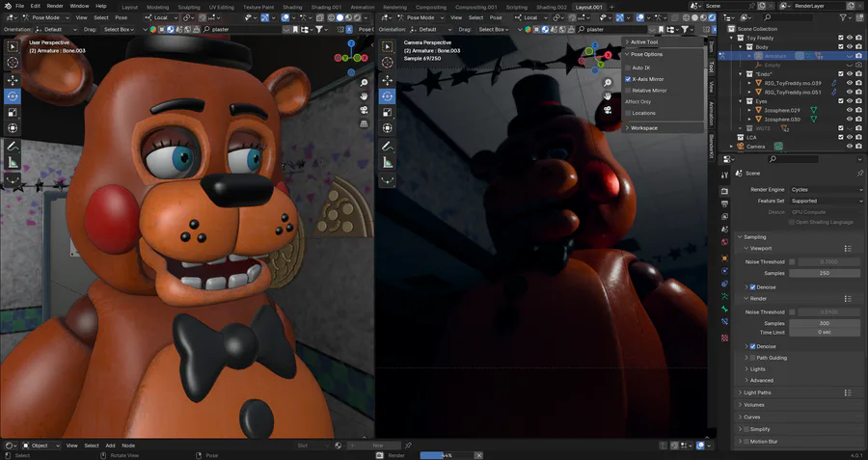Enable the Path Guiding checkbox
Image resolution: width=868 pixels, height=460 pixels.
[753, 358]
